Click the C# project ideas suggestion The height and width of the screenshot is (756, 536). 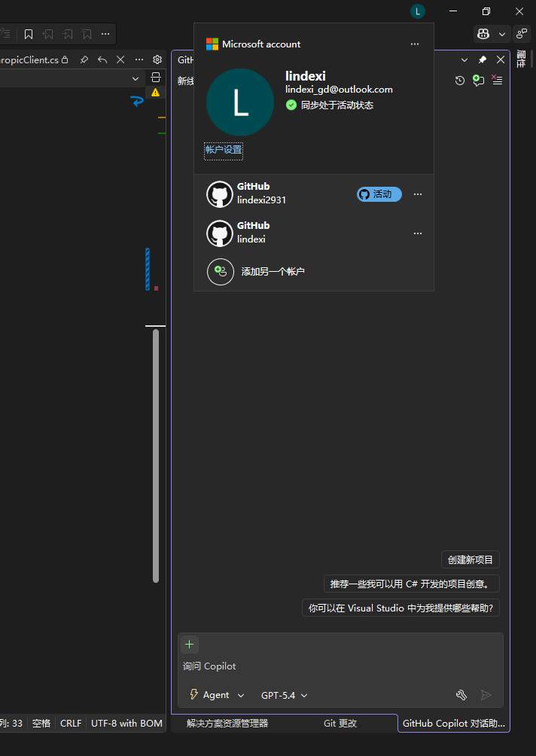[412, 584]
